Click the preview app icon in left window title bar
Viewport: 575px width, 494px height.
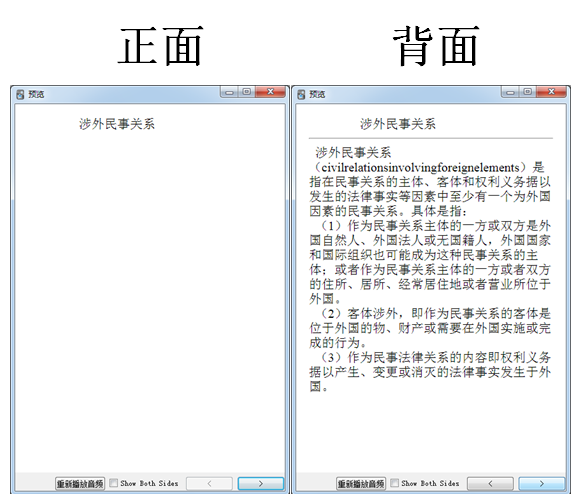20,94
